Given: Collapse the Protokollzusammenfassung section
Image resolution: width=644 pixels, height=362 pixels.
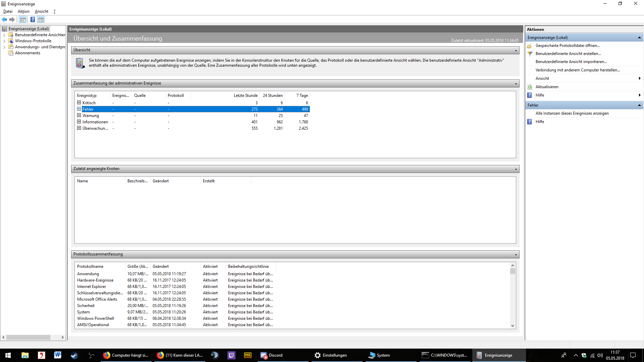Looking at the screenshot, I should coord(516,254).
